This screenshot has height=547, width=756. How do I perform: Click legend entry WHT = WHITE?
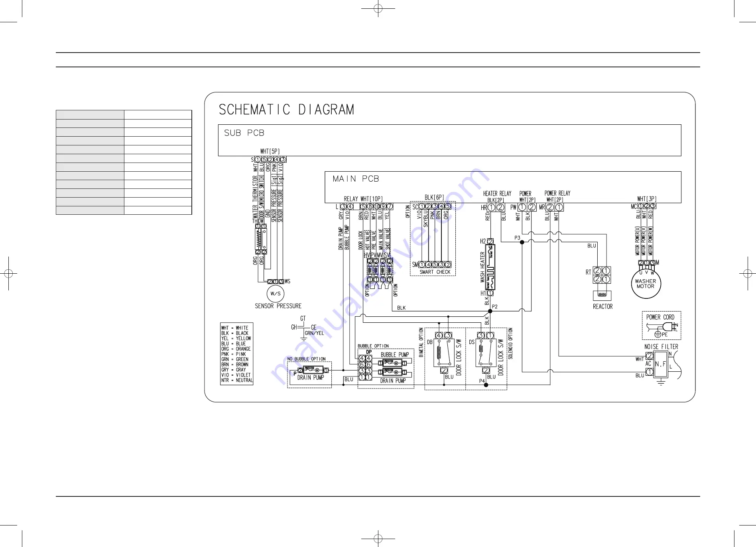(235, 328)
